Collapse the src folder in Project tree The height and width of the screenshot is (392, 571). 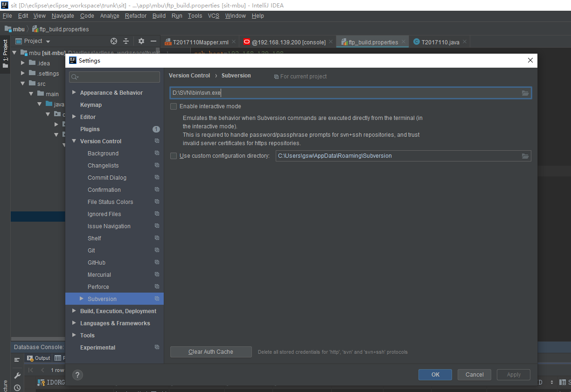(22, 83)
